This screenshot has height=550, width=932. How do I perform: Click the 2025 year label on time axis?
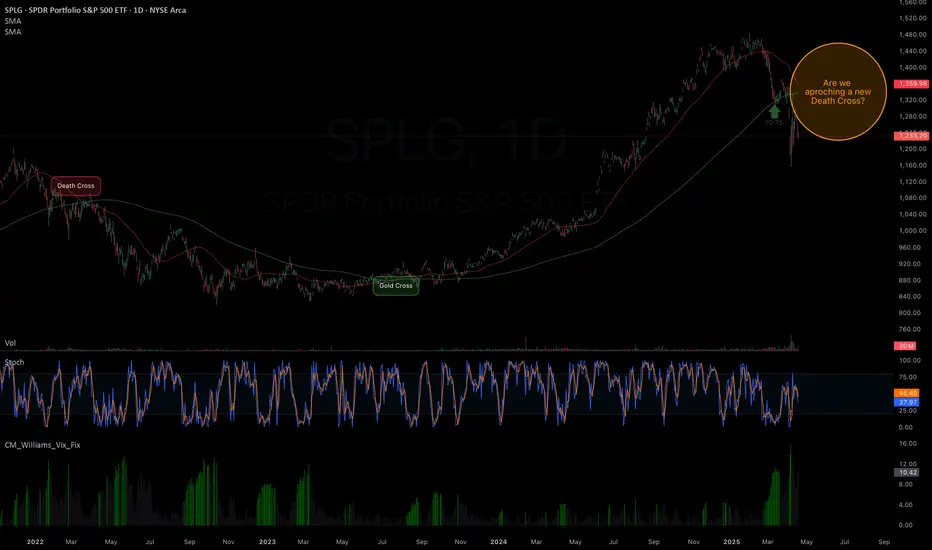pos(731,542)
